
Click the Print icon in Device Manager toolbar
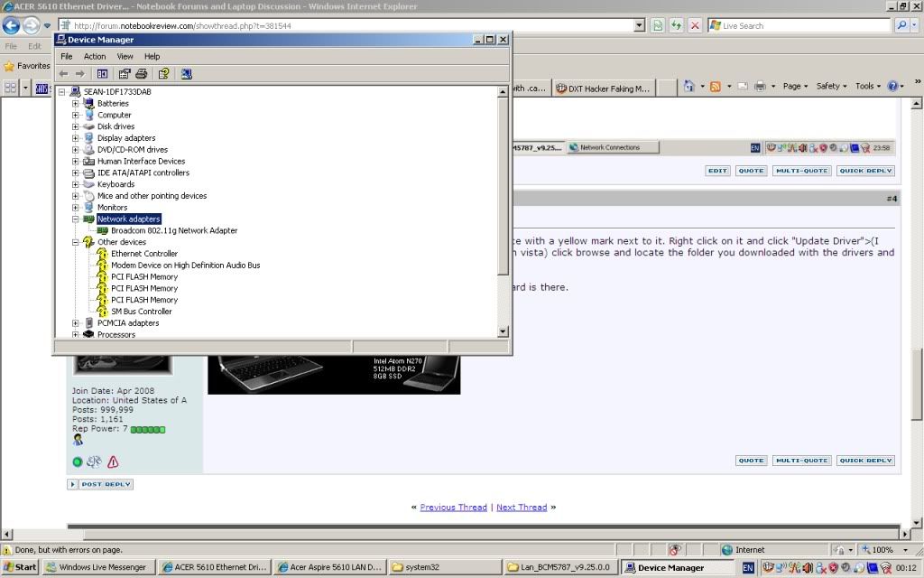click(x=142, y=74)
